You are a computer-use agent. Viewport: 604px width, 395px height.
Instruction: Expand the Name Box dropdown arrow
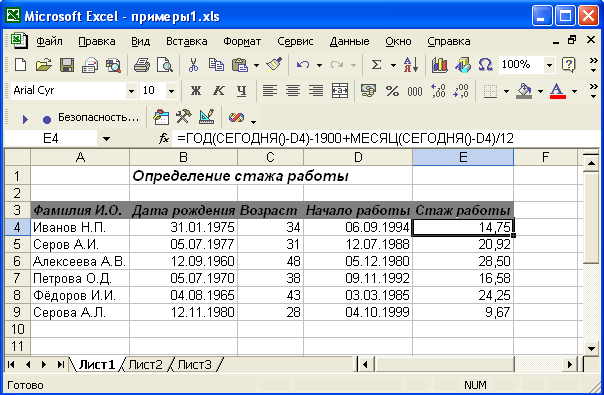click(106, 139)
